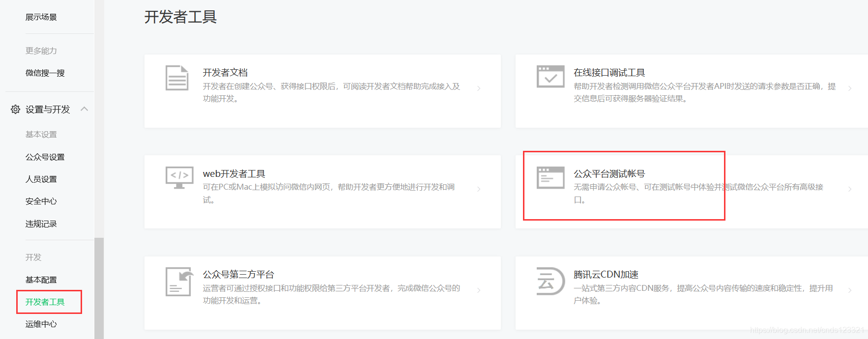Collapse the 设置与开发 section chevron

[84, 109]
